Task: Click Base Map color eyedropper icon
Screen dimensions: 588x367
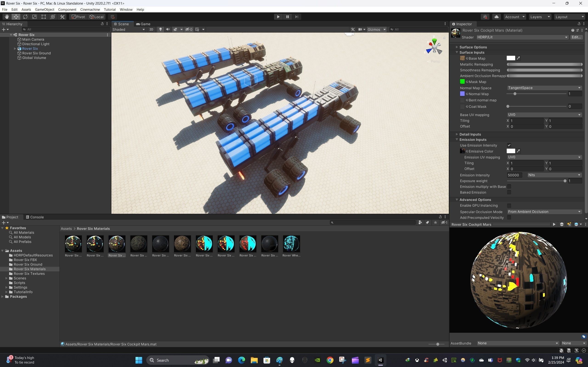Action: pyautogui.click(x=518, y=58)
